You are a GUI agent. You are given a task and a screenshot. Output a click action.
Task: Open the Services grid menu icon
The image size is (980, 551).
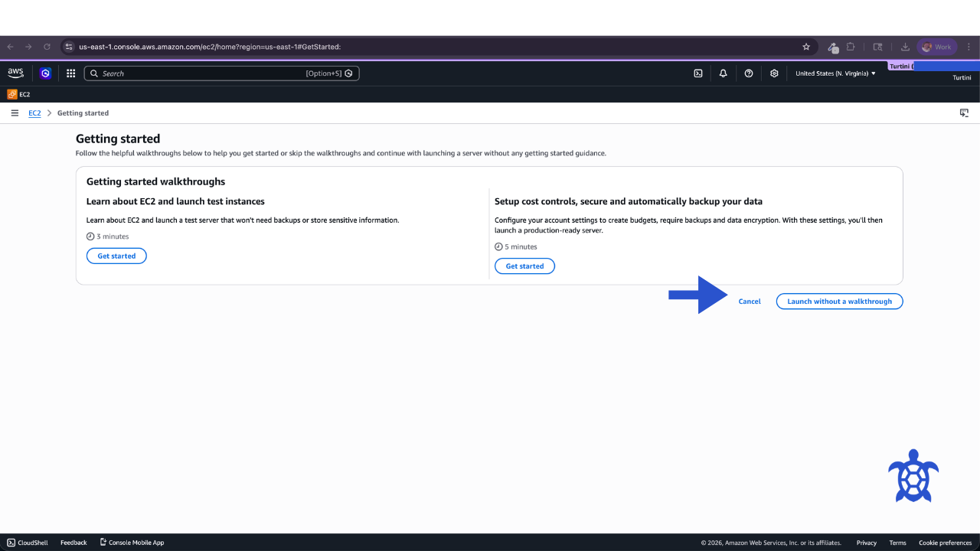(x=70, y=73)
